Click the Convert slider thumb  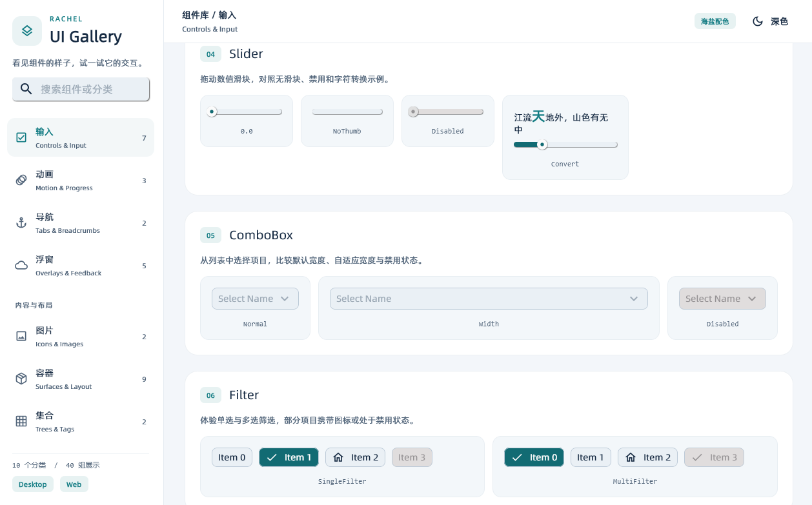pos(542,144)
